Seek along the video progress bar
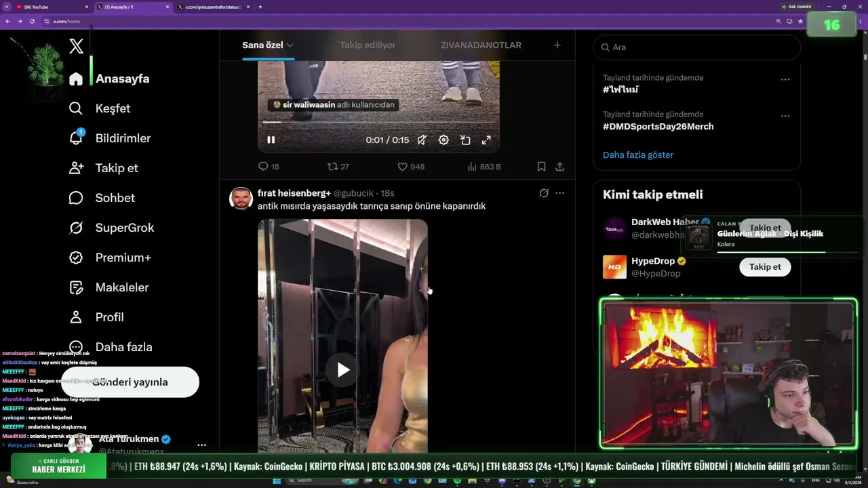868x488 pixels. pyautogui.click(x=378, y=122)
